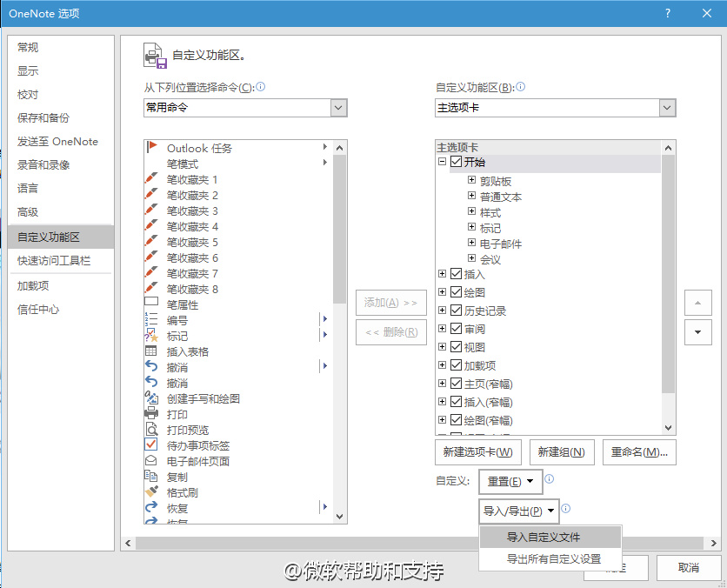Expand the 电子邮件 group node

pyautogui.click(x=471, y=243)
